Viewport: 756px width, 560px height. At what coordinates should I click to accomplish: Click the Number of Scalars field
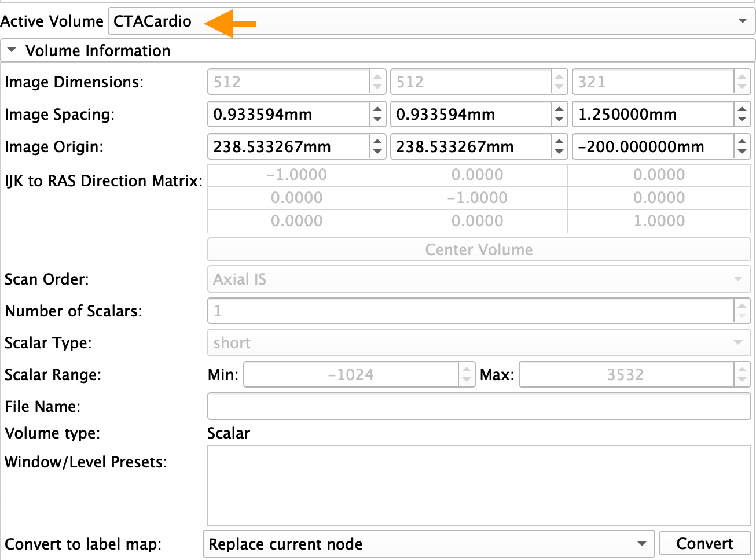coord(471,311)
